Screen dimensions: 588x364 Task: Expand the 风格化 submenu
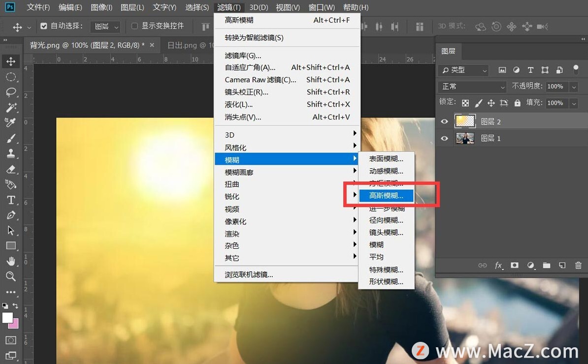click(287, 148)
